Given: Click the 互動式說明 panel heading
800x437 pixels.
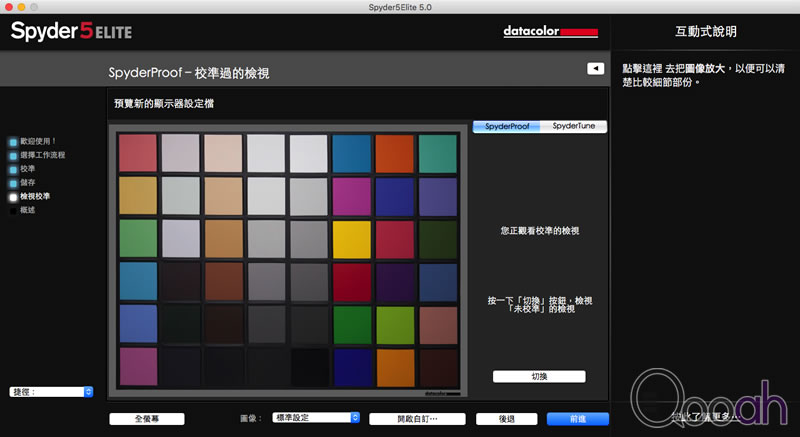Looking at the screenshot, I should click(706, 32).
